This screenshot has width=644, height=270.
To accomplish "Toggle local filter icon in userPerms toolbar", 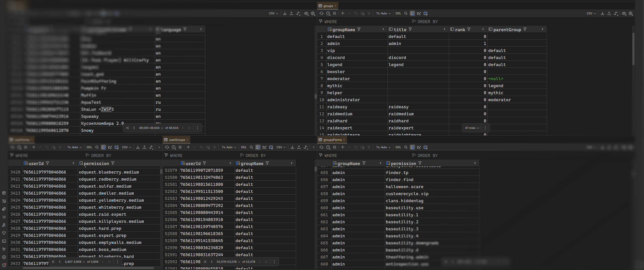I will [x=103, y=147].
